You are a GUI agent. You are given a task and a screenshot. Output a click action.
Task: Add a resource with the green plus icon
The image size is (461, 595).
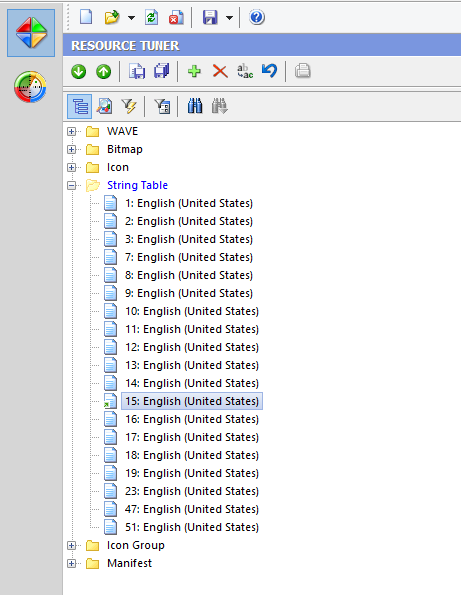195,71
